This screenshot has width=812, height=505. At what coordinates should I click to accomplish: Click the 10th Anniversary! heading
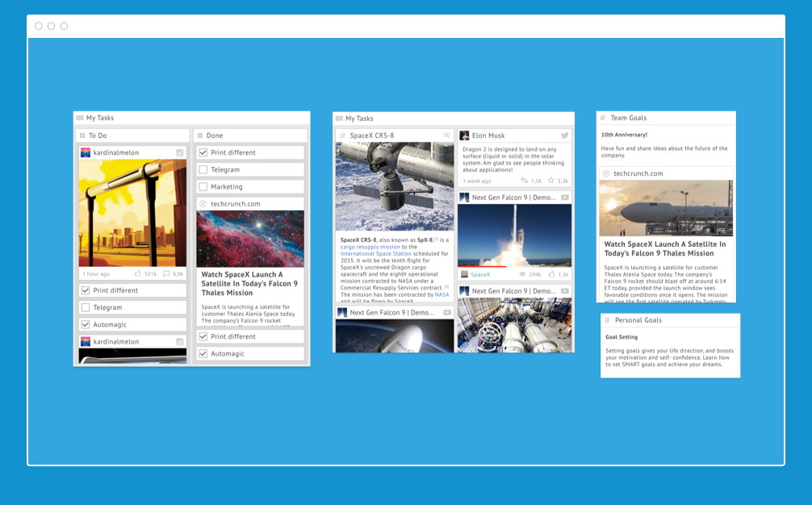[624, 135]
